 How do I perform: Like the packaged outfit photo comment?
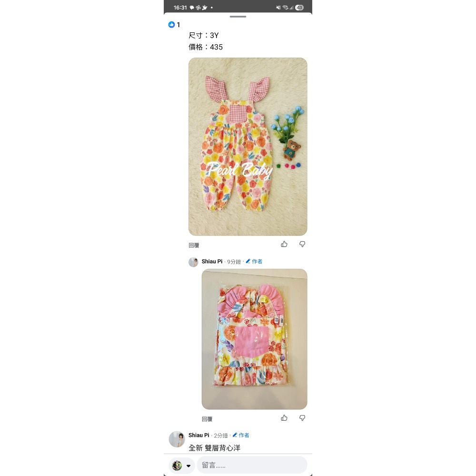click(x=284, y=418)
